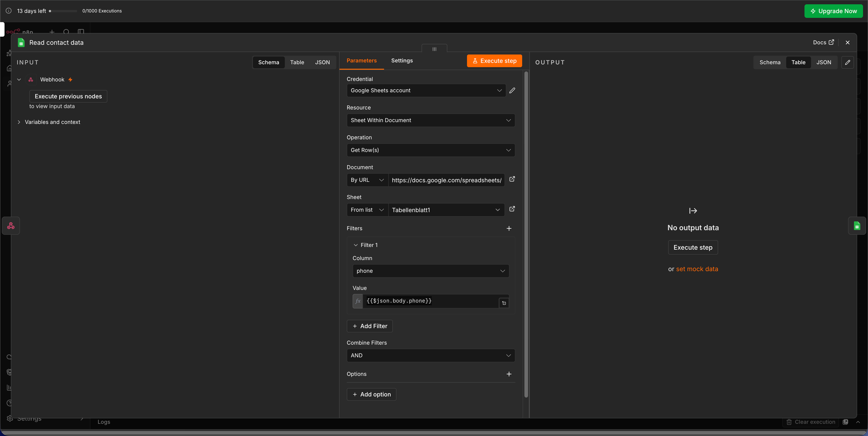Click the Webhook trigger lightning bolt icon

[70, 80]
